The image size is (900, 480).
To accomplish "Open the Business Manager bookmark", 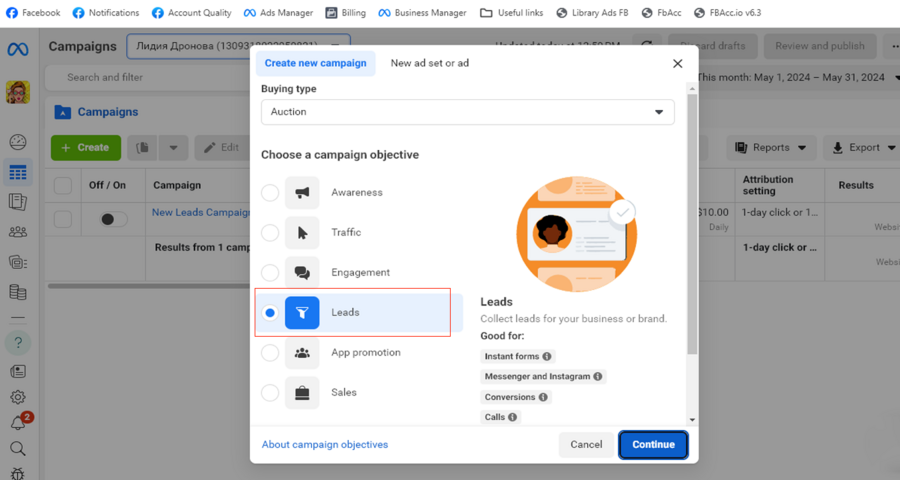I will coord(422,13).
